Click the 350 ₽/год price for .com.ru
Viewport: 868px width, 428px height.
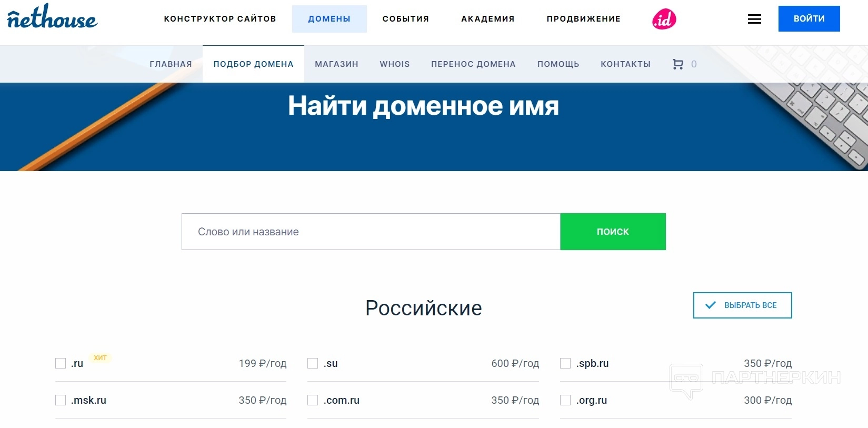[515, 400]
